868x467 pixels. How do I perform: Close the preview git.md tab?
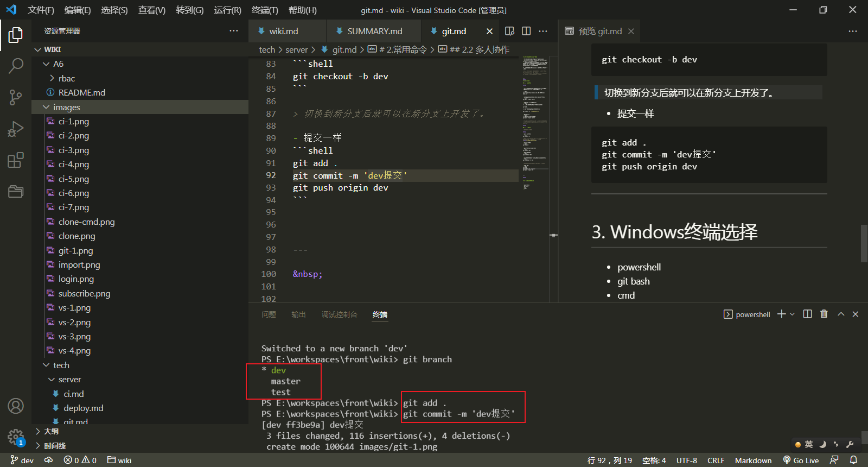click(x=631, y=31)
